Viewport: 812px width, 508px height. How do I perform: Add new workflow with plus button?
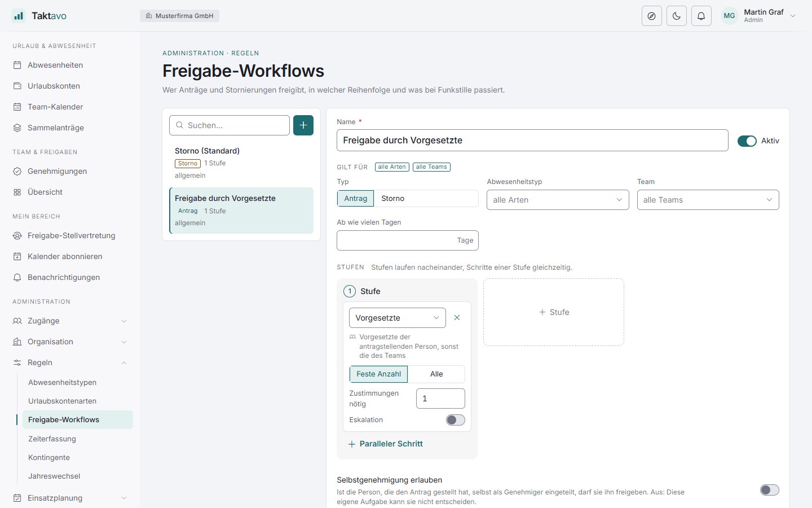303,125
